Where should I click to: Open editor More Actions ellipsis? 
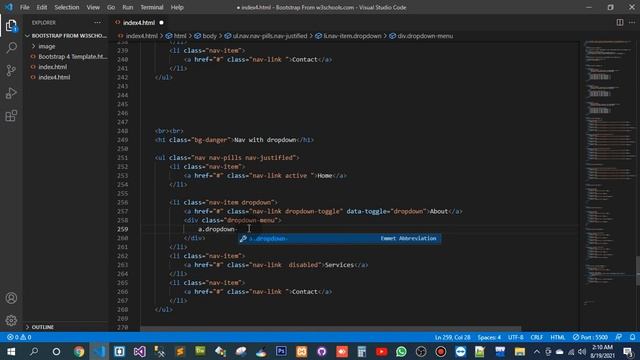click(632, 22)
